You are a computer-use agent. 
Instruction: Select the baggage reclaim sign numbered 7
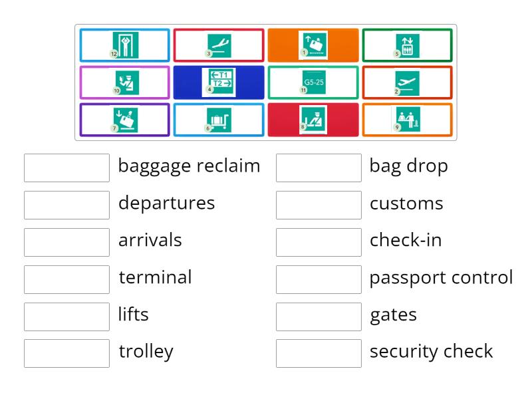[124, 120]
